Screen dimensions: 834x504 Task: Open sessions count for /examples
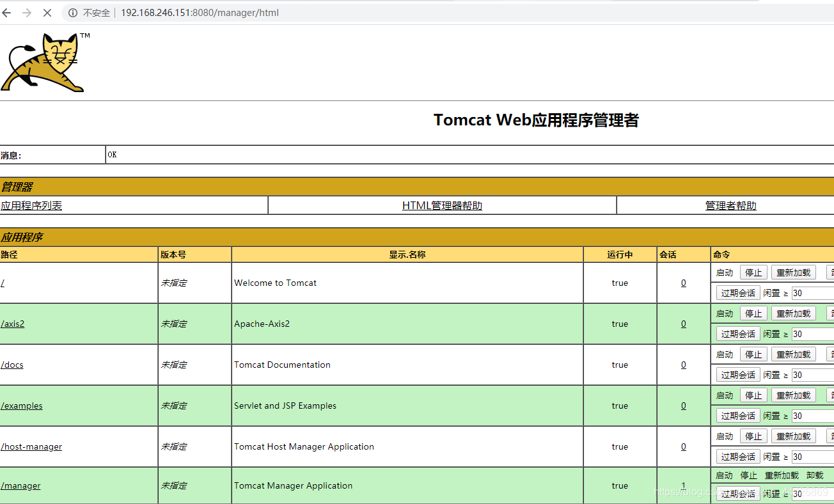683,406
